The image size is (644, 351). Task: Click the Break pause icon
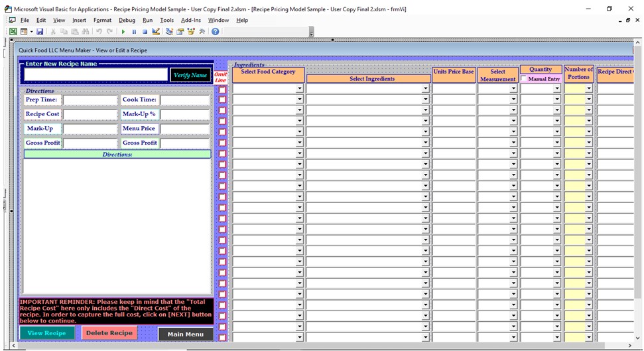(134, 31)
